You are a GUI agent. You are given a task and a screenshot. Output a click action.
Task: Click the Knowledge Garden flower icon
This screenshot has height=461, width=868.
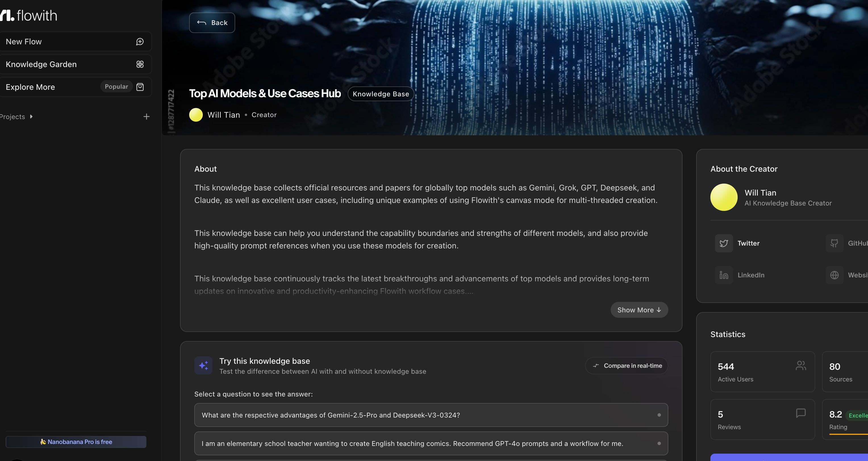140,64
